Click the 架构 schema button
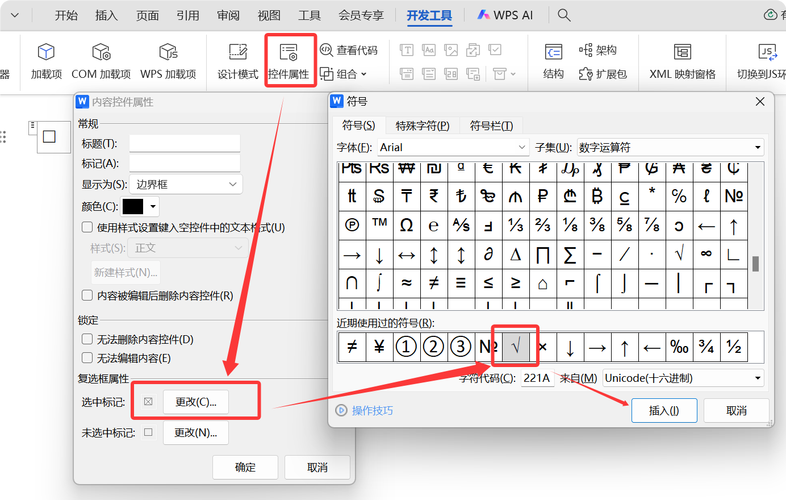Image resolution: width=786 pixels, height=500 pixels. coord(598,50)
